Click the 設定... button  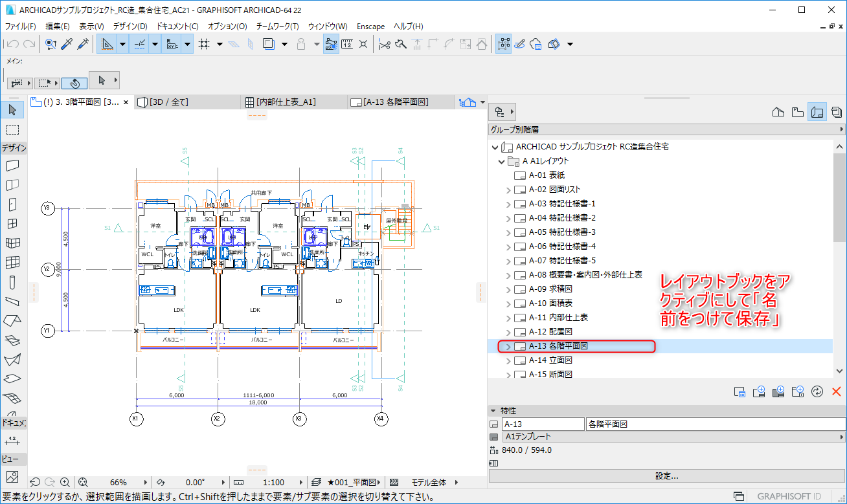[667, 476]
